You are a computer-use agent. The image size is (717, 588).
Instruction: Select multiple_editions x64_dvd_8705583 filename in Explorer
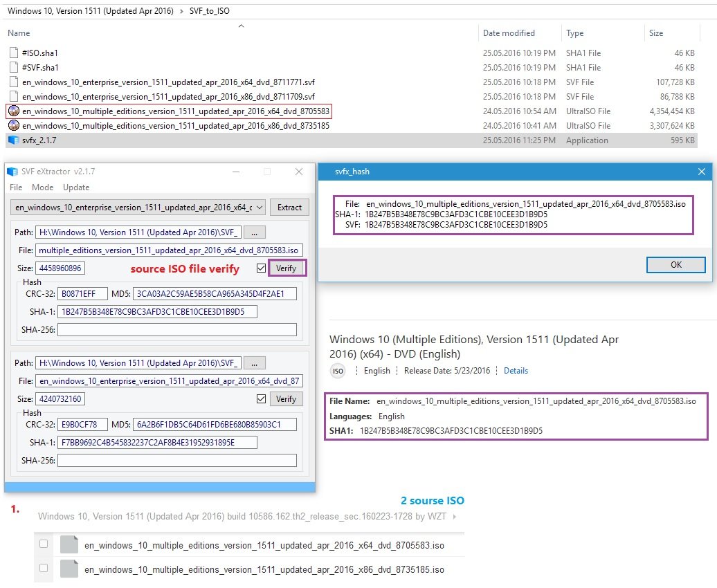coord(176,111)
